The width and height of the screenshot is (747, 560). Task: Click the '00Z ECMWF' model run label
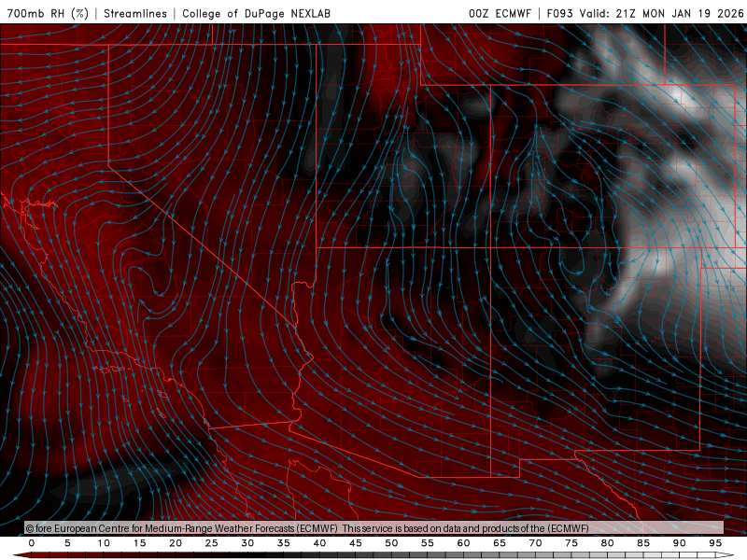[x=500, y=13]
